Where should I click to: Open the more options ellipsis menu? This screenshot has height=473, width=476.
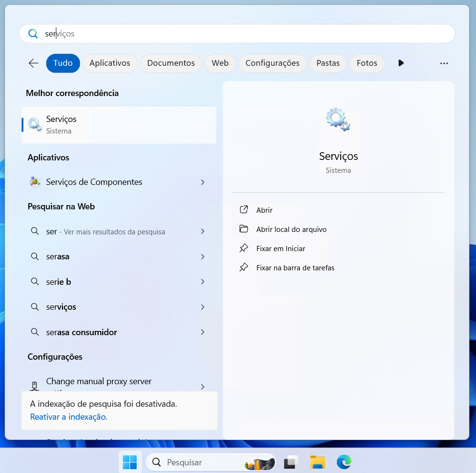444,63
